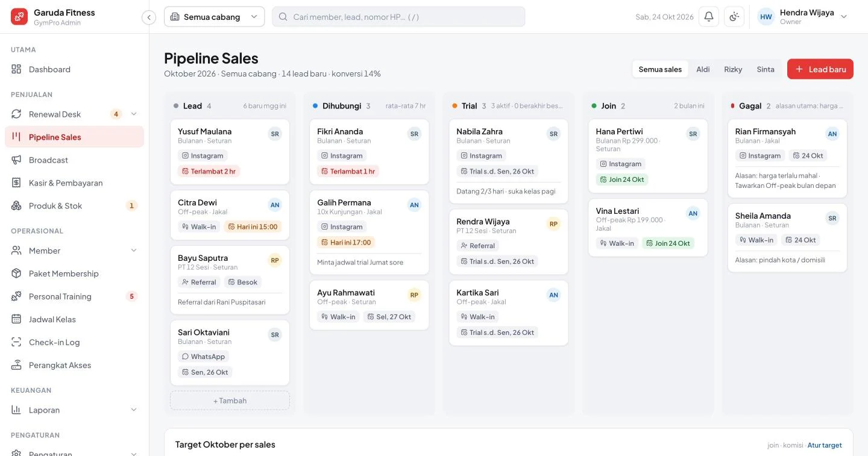Expand the Member submenu chevron
Viewport: 868px width, 456px height.
click(134, 251)
